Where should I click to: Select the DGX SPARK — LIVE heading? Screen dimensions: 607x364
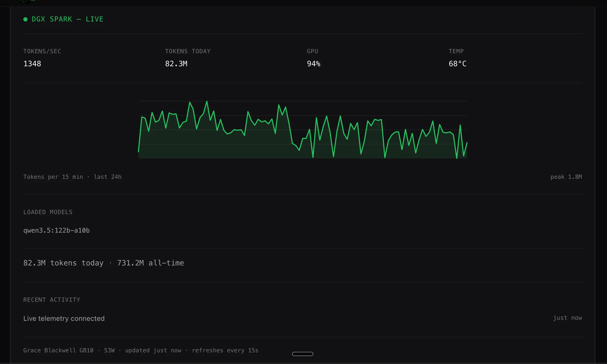[67, 19]
